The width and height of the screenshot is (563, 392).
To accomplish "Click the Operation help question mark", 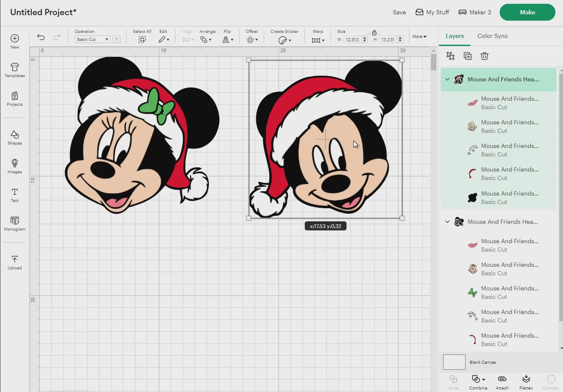I will coord(116,39).
